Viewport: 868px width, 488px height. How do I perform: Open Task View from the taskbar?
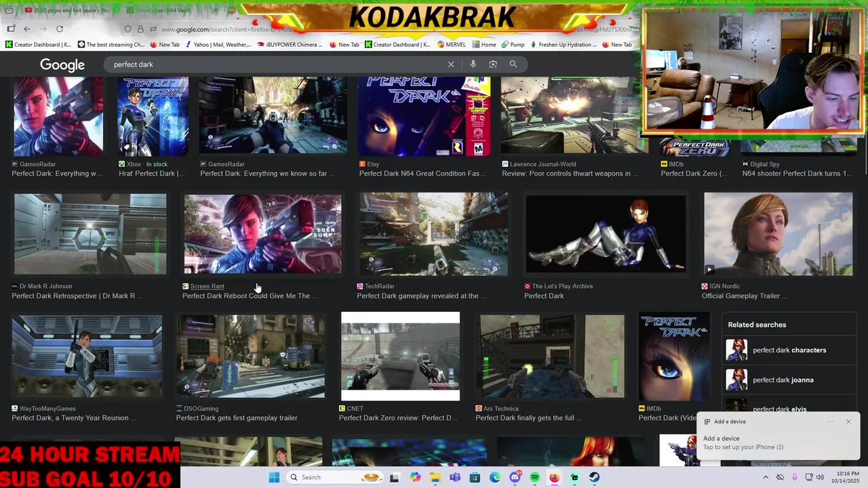coord(394,477)
